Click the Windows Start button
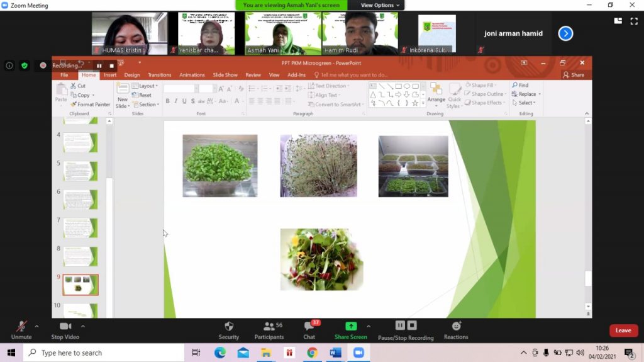 [11, 353]
